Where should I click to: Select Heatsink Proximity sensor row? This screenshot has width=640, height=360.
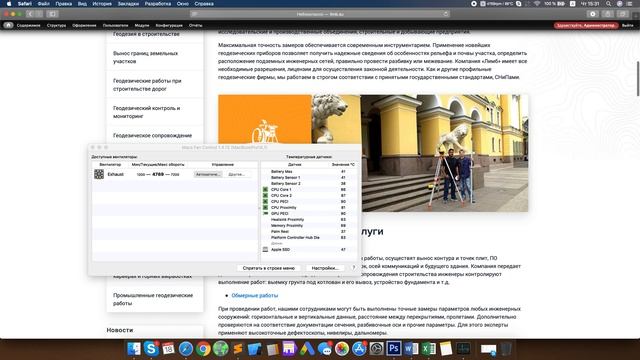coord(309,220)
